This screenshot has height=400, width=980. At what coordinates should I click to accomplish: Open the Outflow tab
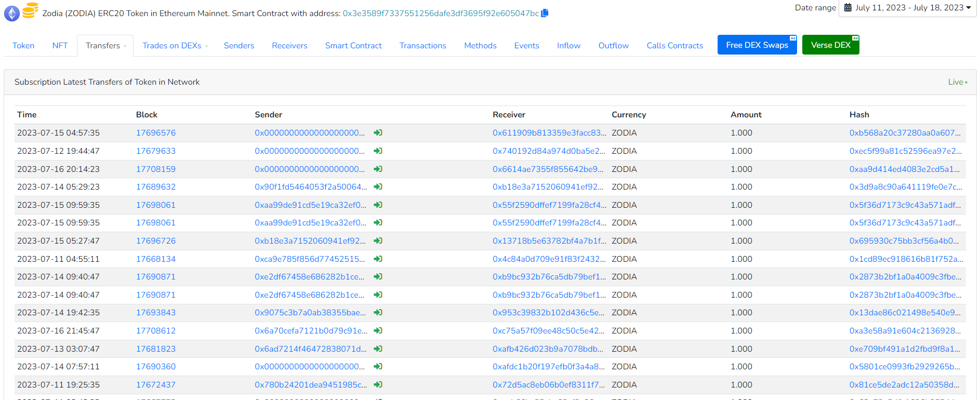(x=614, y=46)
